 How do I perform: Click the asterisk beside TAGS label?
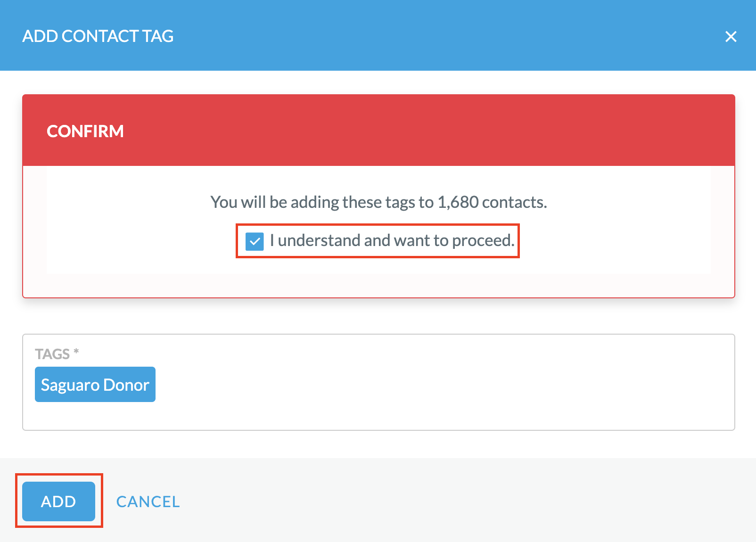pyautogui.click(x=76, y=352)
